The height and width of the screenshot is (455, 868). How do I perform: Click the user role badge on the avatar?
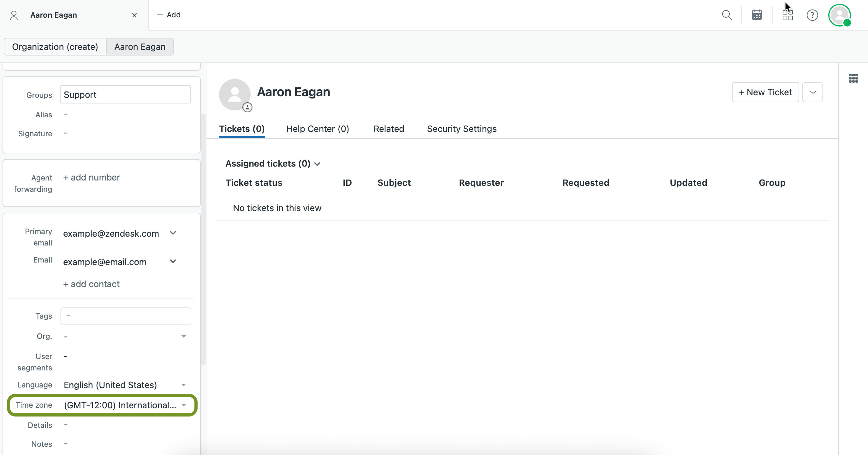coord(247,107)
